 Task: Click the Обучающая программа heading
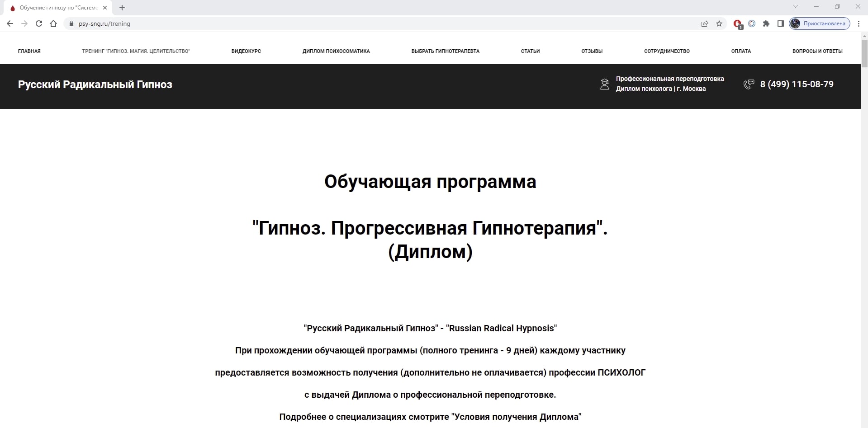[430, 182]
